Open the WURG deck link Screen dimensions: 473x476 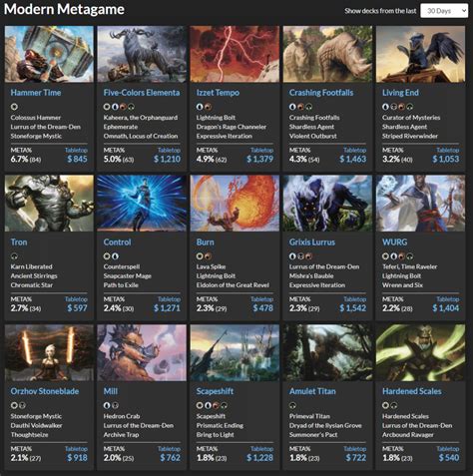coord(394,241)
